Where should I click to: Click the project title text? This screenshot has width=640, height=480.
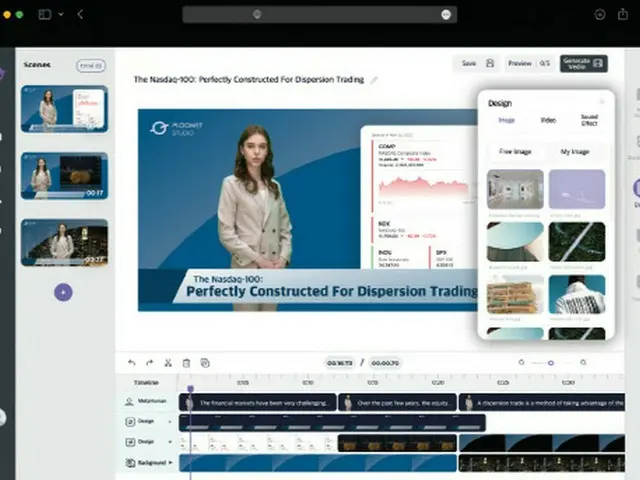249,80
